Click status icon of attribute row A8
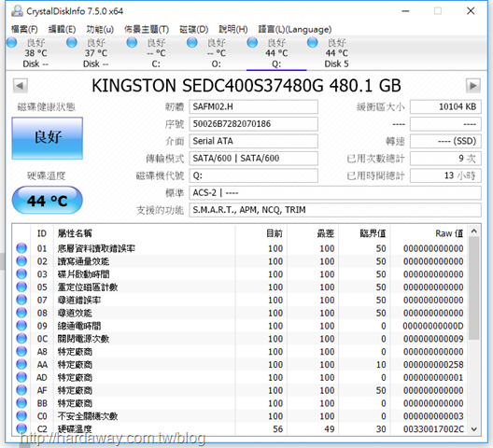Image resolution: width=493 pixels, height=448 pixels. [x=21, y=351]
